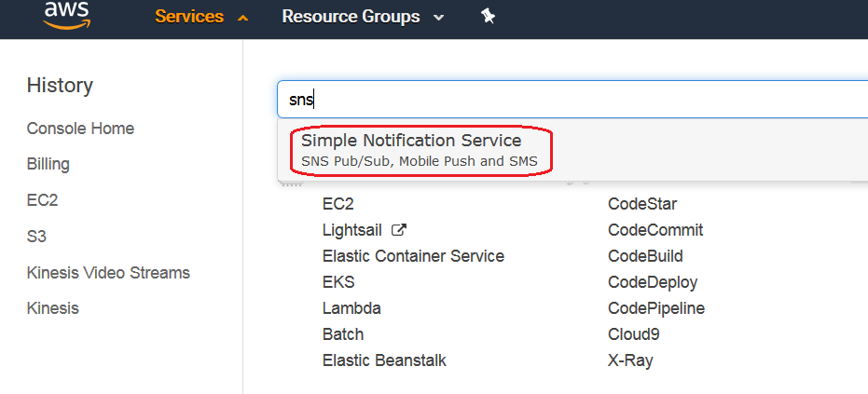The width and height of the screenshot is (868, 394).
Task: Click the service search field
Action: click(572, 100)
